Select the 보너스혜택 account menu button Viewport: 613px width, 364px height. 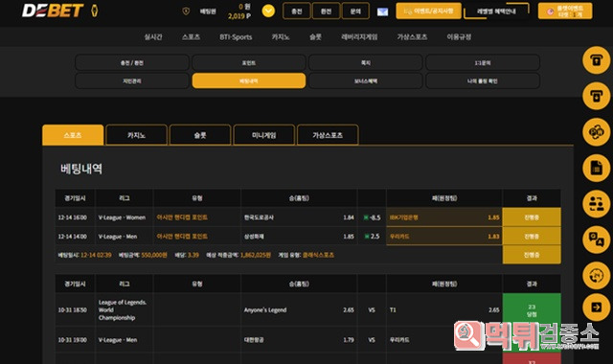pos(366,80)
